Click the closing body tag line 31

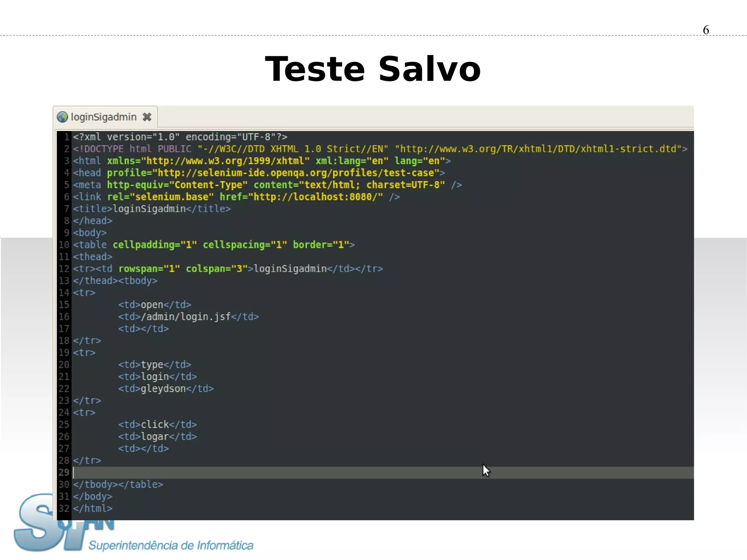[x=93, y=497]
